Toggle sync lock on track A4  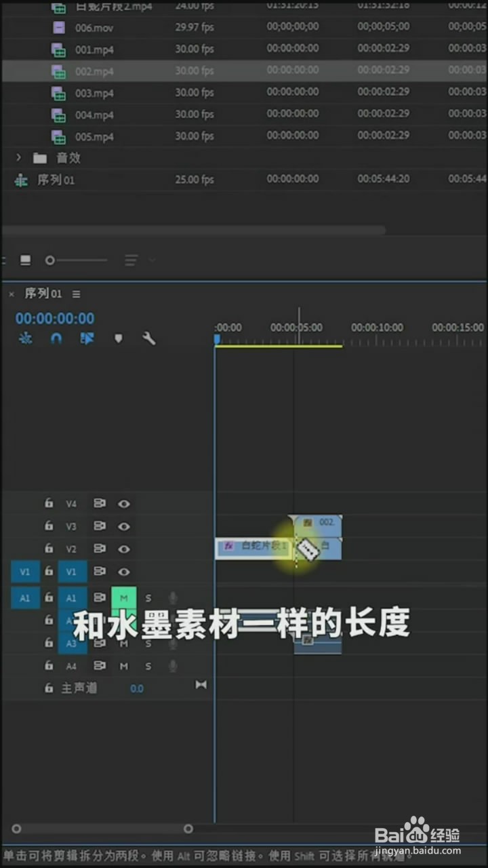click(x=100, y=667)
